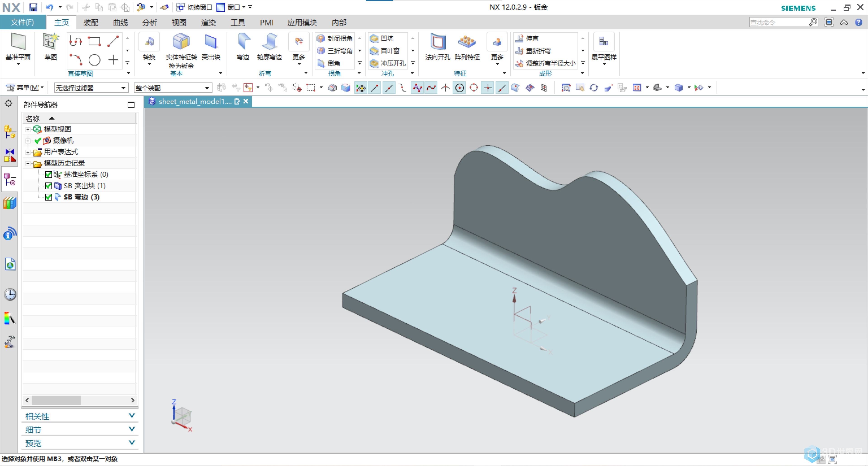Image resolution: width=868 pixels, height=466 pixels.
Task: Switch to the 曲线 ribbon tab
Action: coord(120,22)
